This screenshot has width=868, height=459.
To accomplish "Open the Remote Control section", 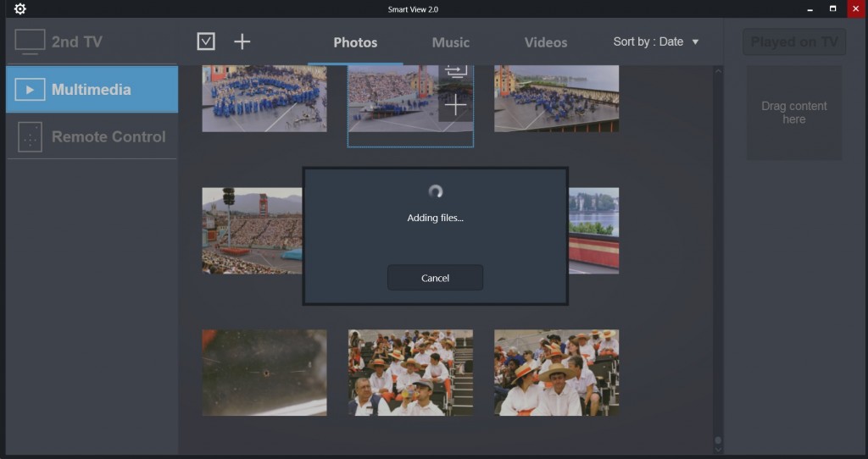I will point(92,136).
